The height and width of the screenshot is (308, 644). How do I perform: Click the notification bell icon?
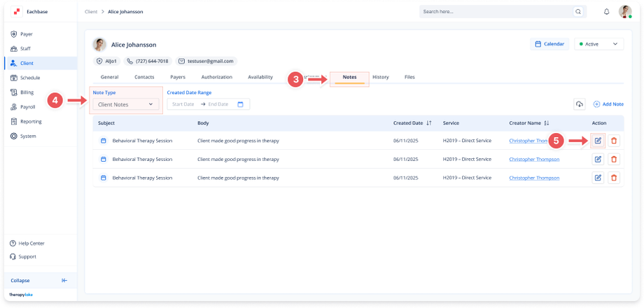click(606, 12)
